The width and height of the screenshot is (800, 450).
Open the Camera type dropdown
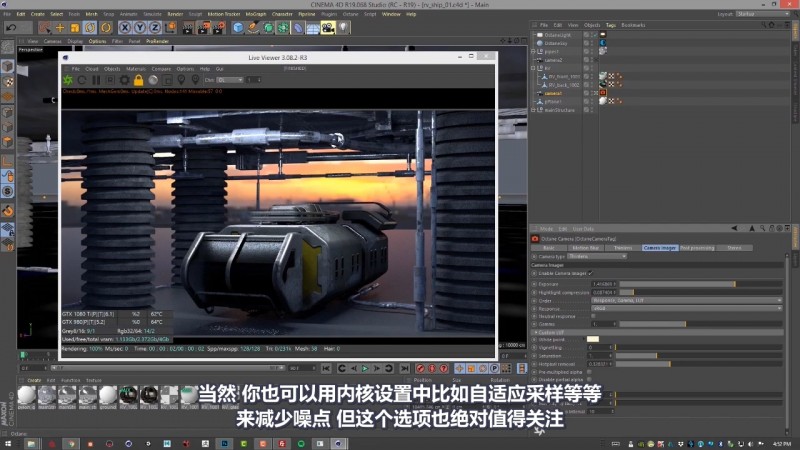596,256
